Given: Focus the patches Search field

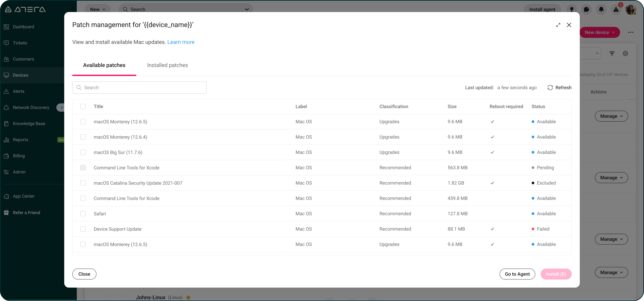Looking at the screenshot, I should 139,88.
